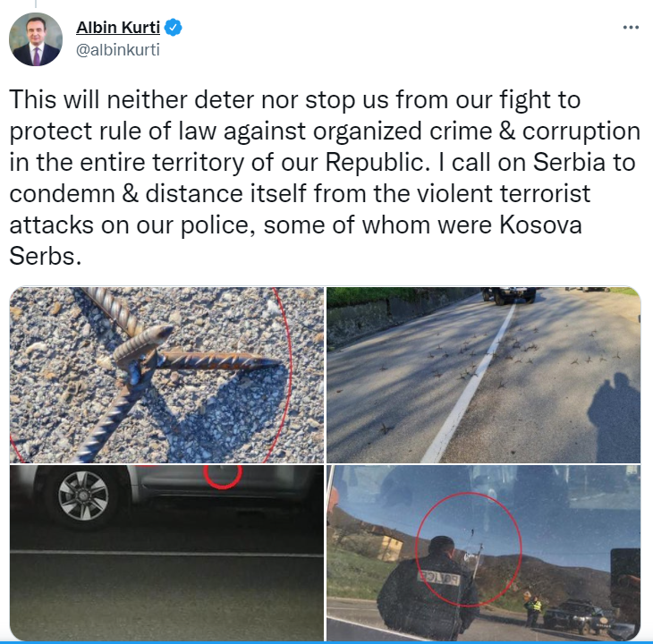
Task: Click the car wheel rim in the photo
Action: point(83,496)
